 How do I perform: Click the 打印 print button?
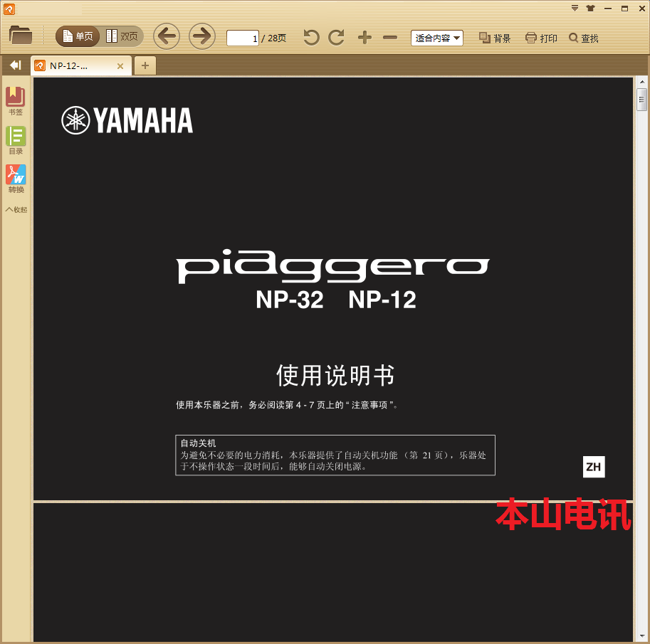tap(541, 38)
